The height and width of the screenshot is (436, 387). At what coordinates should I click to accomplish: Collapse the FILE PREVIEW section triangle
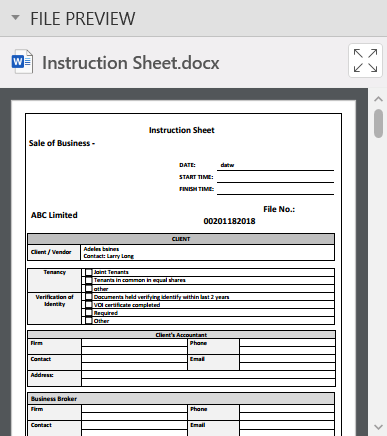[x=15, y=17]
